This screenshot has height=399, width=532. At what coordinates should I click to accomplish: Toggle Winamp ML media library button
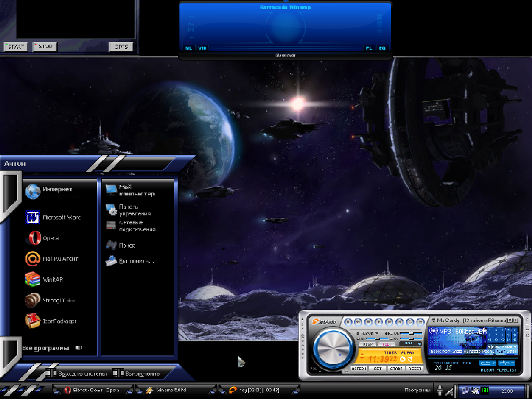click(188, 48)
